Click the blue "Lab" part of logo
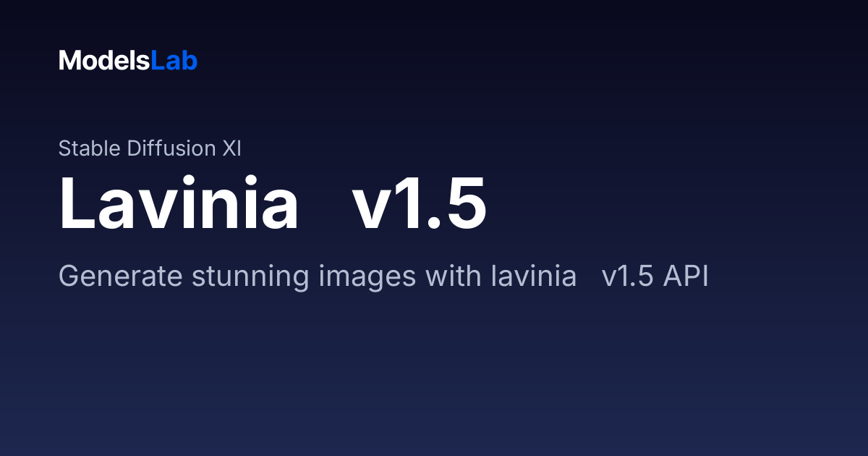This screenshot has height=456, width=868. pyautogui.click(x=174, y=61)
